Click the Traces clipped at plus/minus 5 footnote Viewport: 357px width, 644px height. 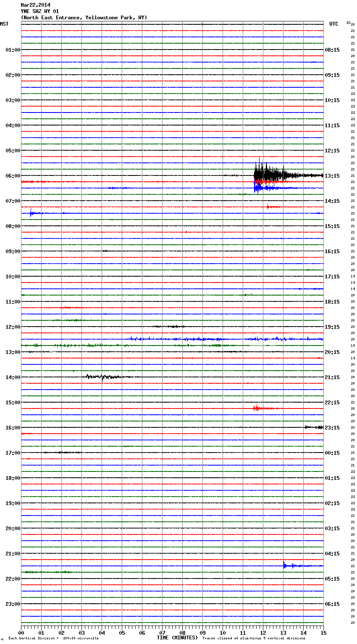[x=254, y=639]
